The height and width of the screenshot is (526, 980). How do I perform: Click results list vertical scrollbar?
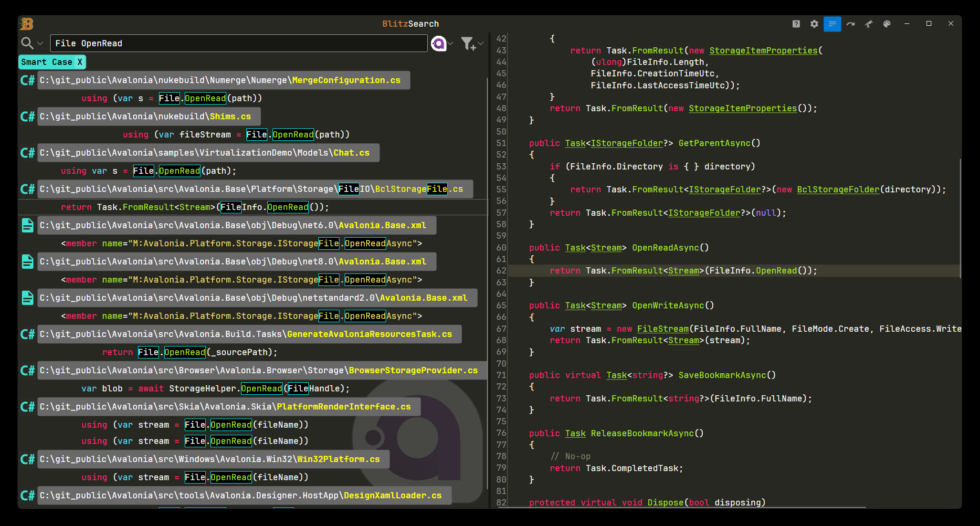487,284
